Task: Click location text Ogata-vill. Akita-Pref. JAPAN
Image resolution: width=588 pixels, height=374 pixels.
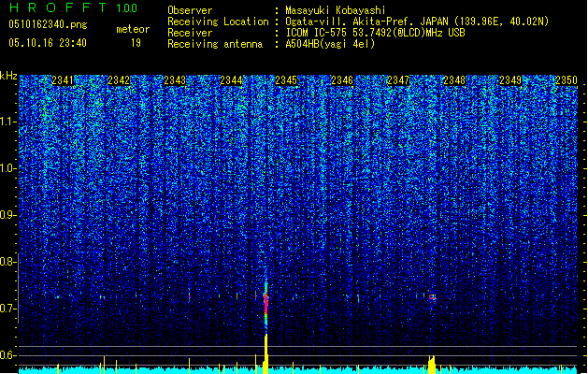Action: [x=366, y=22]
